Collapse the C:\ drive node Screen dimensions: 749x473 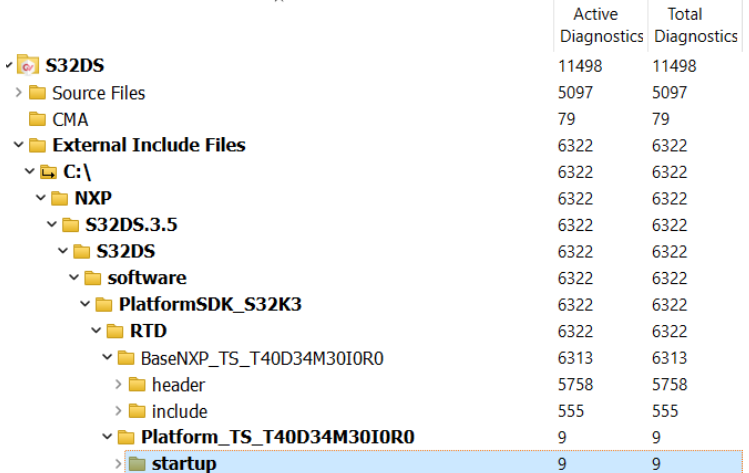pyautogui.click(x=30, y=171)
